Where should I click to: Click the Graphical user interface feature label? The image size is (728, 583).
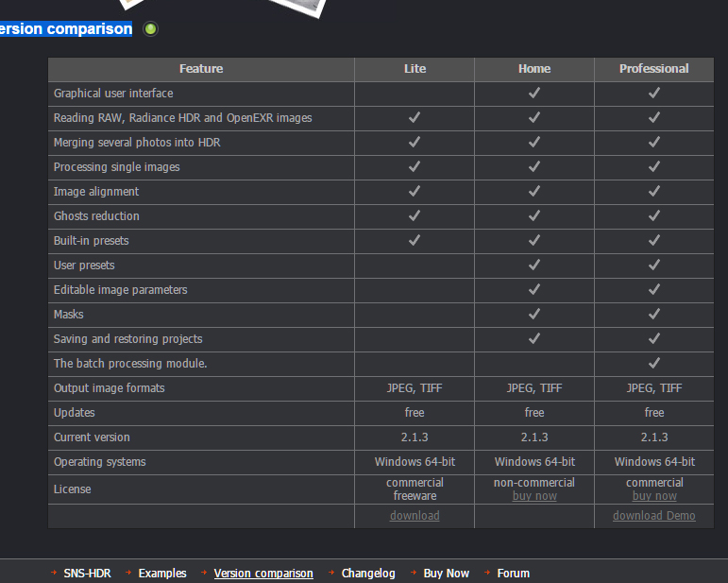click(x=113, y=94)
